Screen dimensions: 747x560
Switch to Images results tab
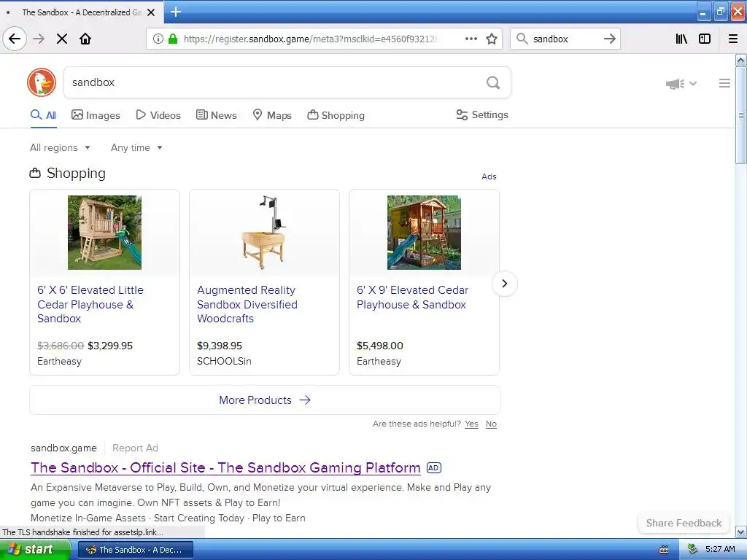(96, 115)
